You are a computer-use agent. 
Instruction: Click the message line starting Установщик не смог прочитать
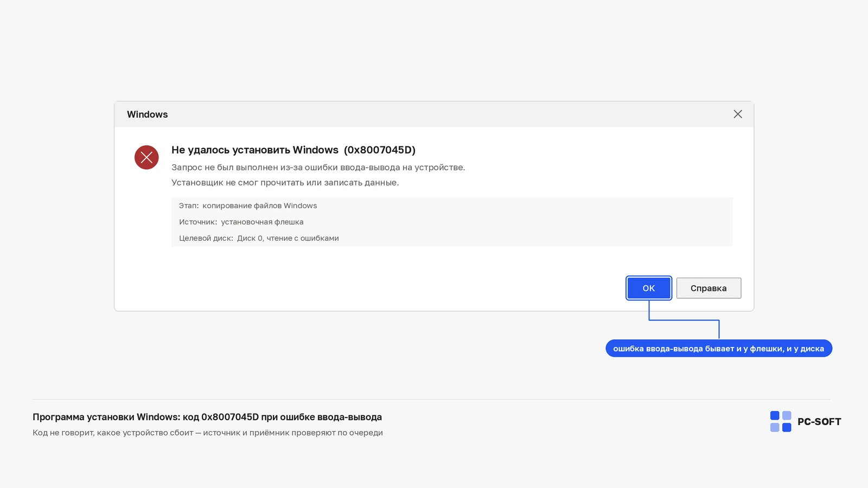285,182
